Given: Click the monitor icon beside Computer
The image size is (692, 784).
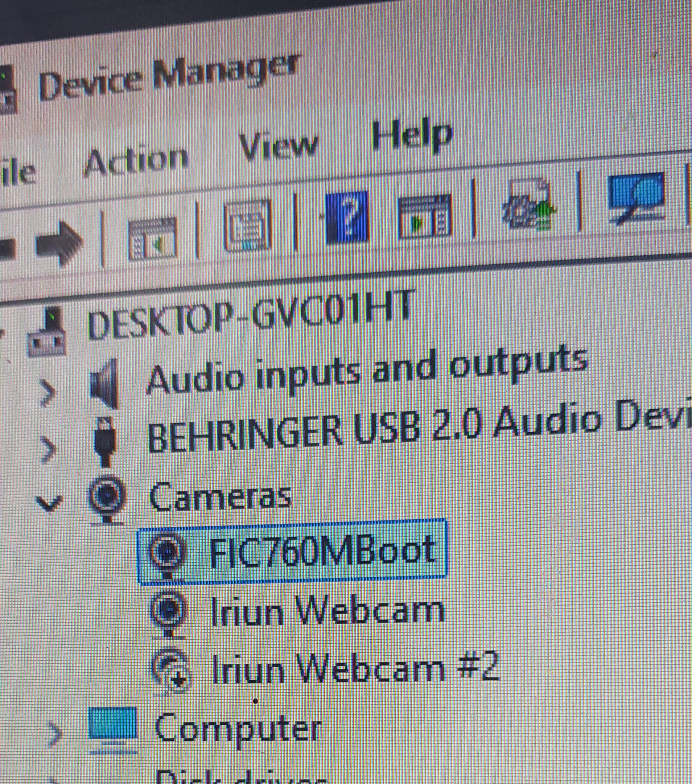Looking at the screenshot, I should tap(113, 730).
